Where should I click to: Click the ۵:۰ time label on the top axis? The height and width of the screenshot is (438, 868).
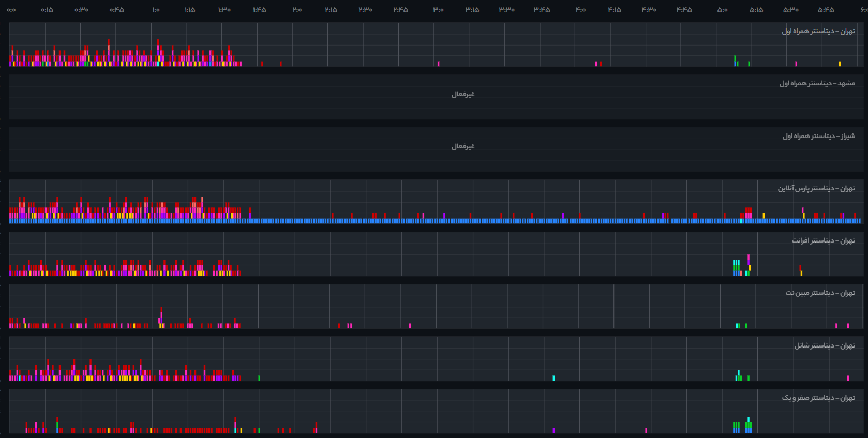(x=722, y=10)
